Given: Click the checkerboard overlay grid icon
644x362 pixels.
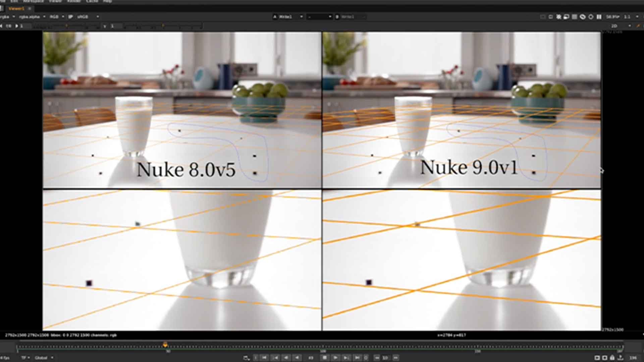Looking at the screenshot, I should [x=575, y=17].
